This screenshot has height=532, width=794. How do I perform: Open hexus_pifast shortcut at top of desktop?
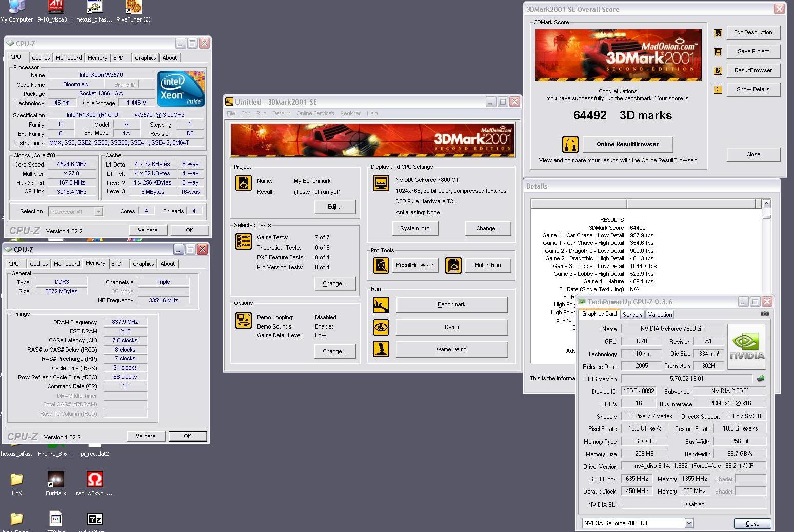[x=94, y=11]
